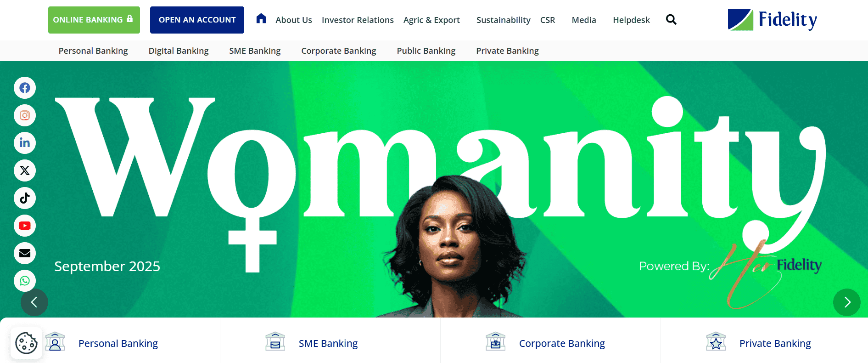Open the WhatsApp chat icon
Image resolution: width=868 pixels, height=363 pixels.
click(25, 281)
